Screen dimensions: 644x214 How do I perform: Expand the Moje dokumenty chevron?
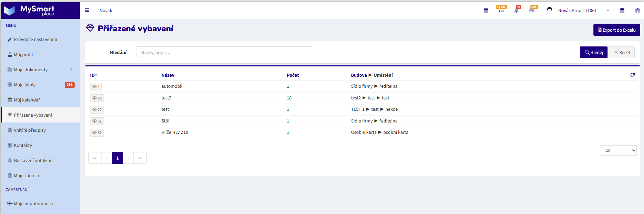tap(72, 69)
